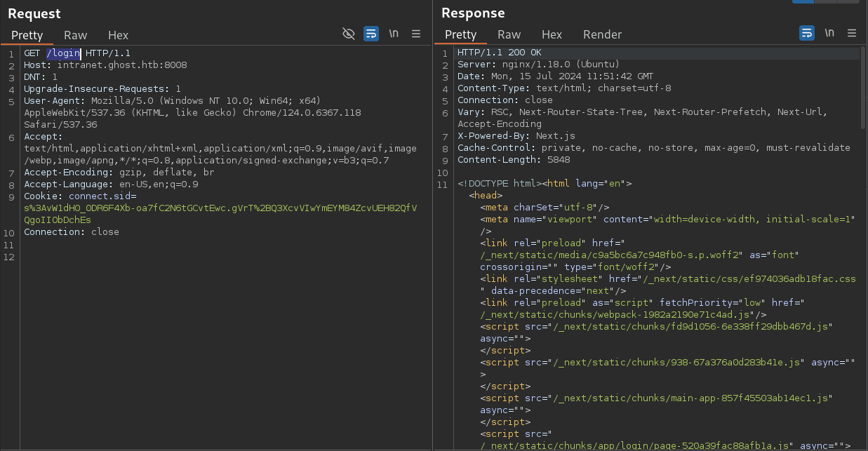Viewport: 868px width, 451px height.
Task: Click the Request panel title
Action: pos(34,13)
